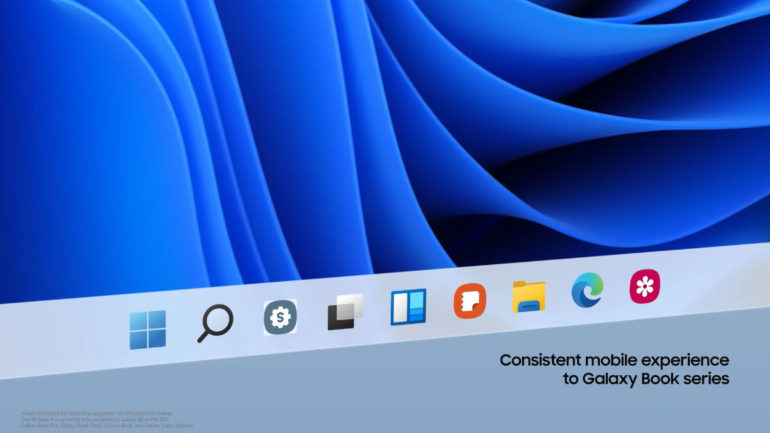Open the Windows Start menu
The height and width of the screenshot is (433, 770).
(x=147, y=329)
